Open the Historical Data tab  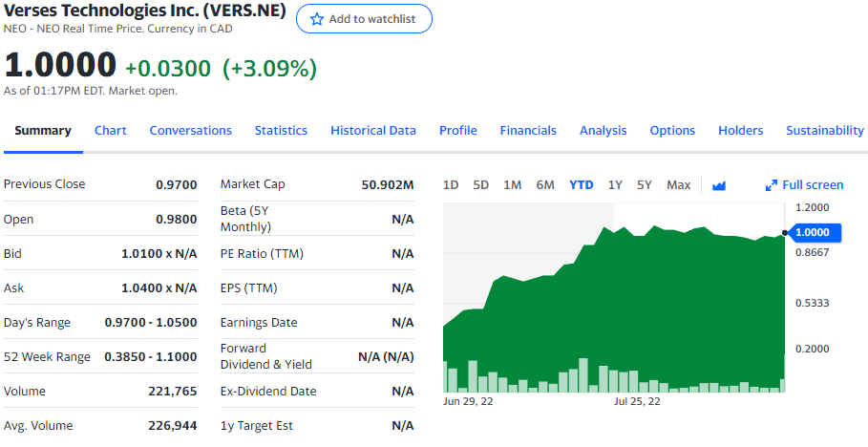coord(373,130)
